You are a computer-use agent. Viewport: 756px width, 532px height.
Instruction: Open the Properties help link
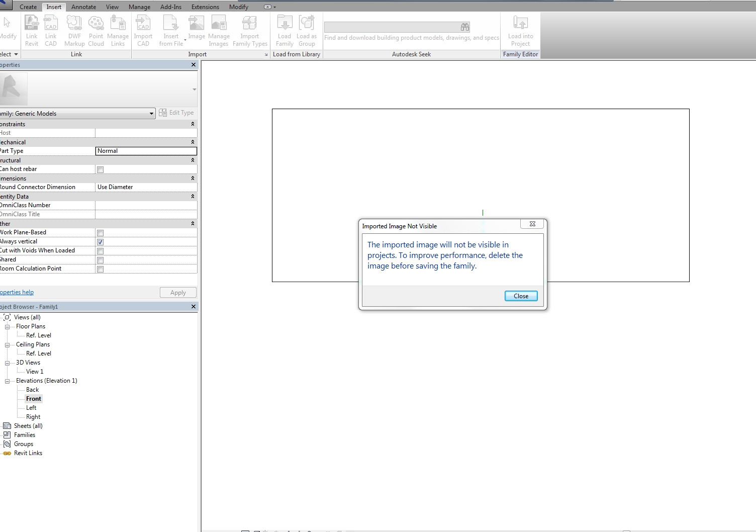click(17, 292)
